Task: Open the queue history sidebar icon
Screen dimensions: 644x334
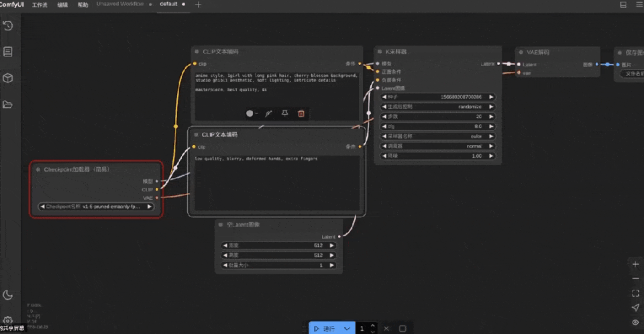Action: [x=8, y=25]
